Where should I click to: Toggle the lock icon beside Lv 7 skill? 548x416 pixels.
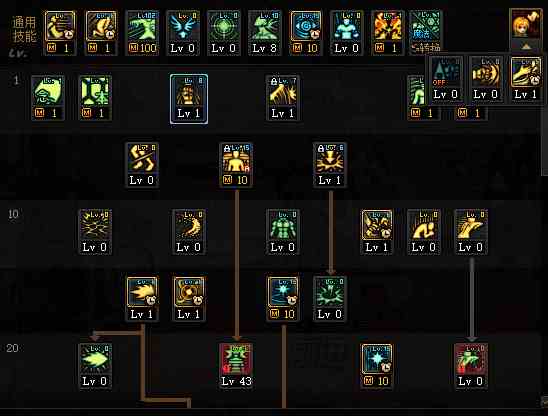274,81
